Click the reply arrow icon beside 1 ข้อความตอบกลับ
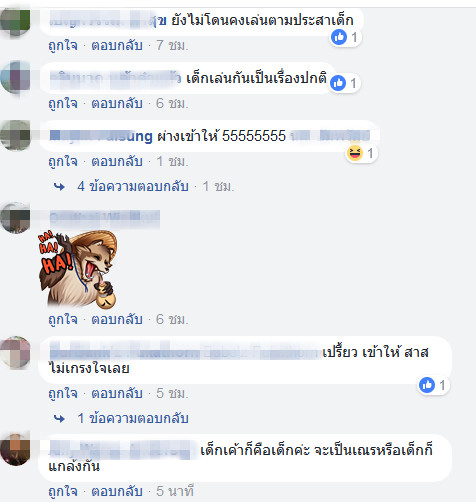 click(x=59, y=418)
